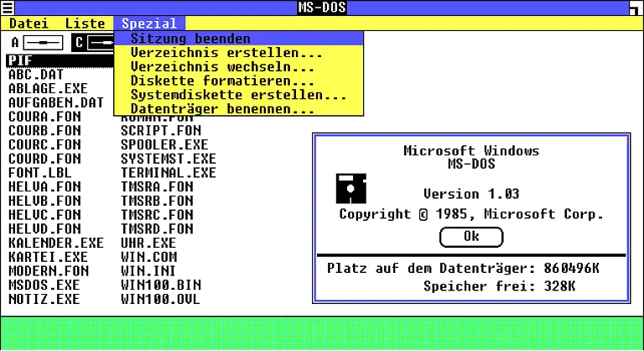Viewport: 644px width, 351px height.
Task: Select file SPOOLER.EXE
Action: 164,144
